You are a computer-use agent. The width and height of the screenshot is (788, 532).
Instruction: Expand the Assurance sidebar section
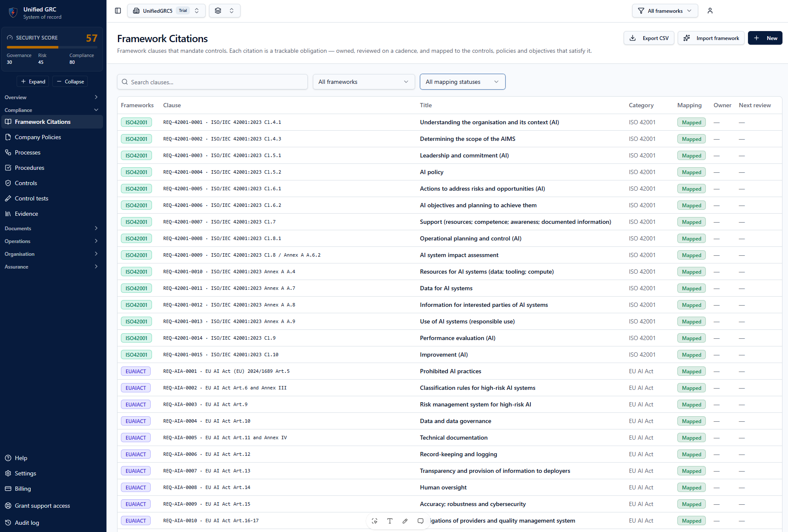[52, 266]
